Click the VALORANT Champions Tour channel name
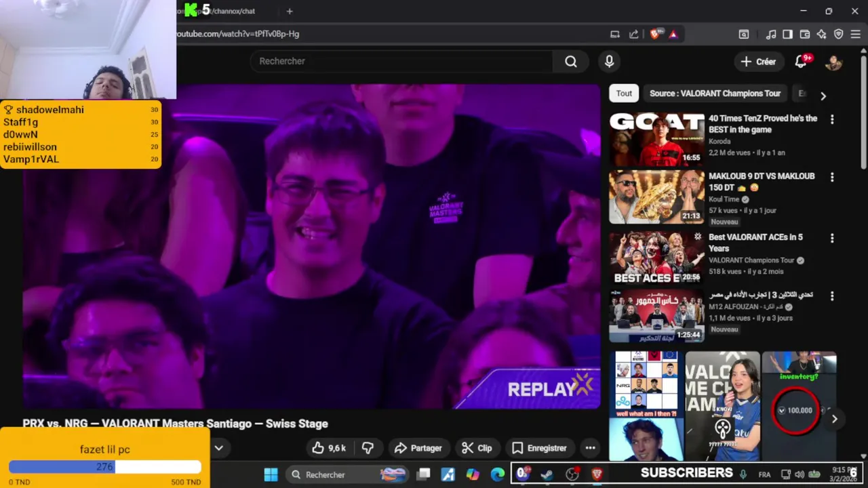868x488 pixels. coord(751,260)
